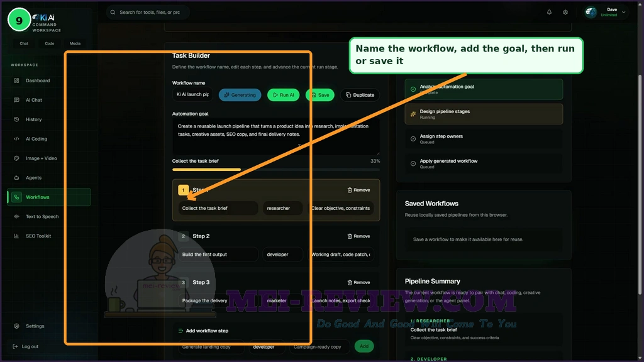Remove Step 1 from the workflow

click(358, 190)
